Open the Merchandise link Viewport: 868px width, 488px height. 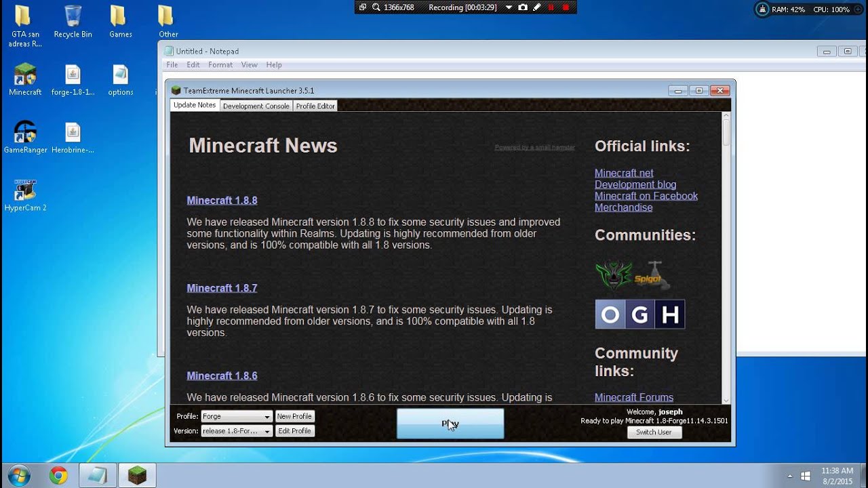pyautogui.click(x=623, y=207)
